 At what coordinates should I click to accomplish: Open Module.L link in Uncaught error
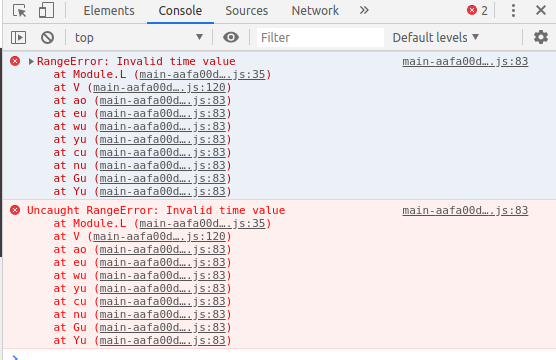pos(202,223)
